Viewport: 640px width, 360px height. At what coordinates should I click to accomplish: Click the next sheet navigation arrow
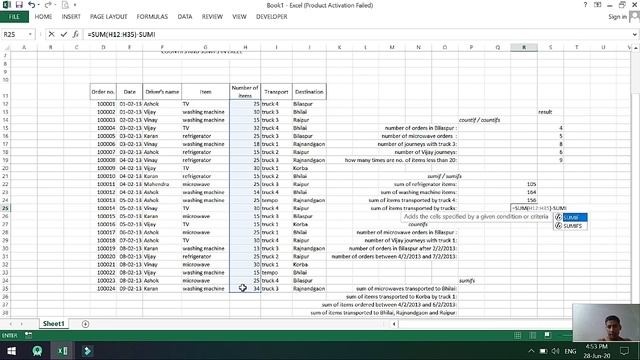tap(21, 324)
